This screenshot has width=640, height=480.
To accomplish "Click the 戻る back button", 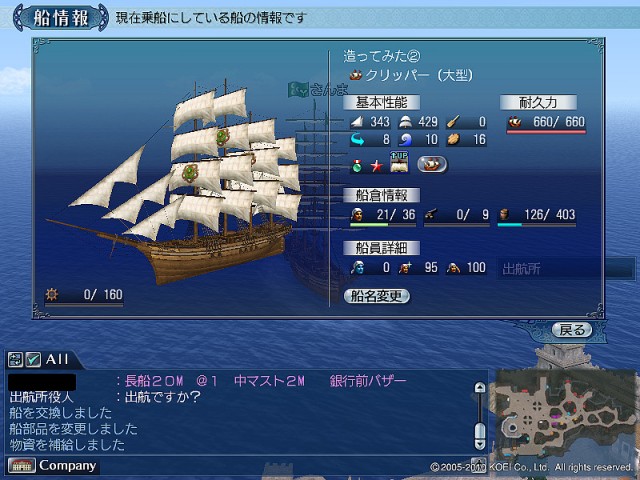I will [x=572, y=329].
